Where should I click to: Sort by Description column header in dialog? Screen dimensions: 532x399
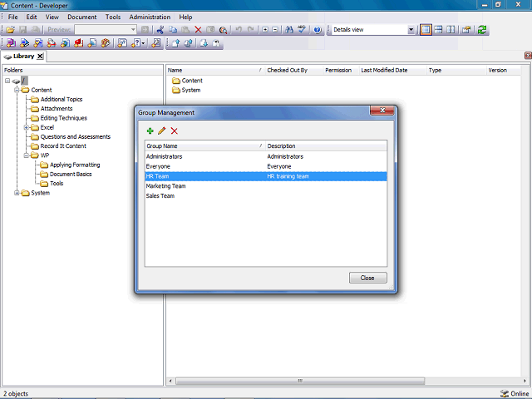pyautogui.click(x=326, y=146)
